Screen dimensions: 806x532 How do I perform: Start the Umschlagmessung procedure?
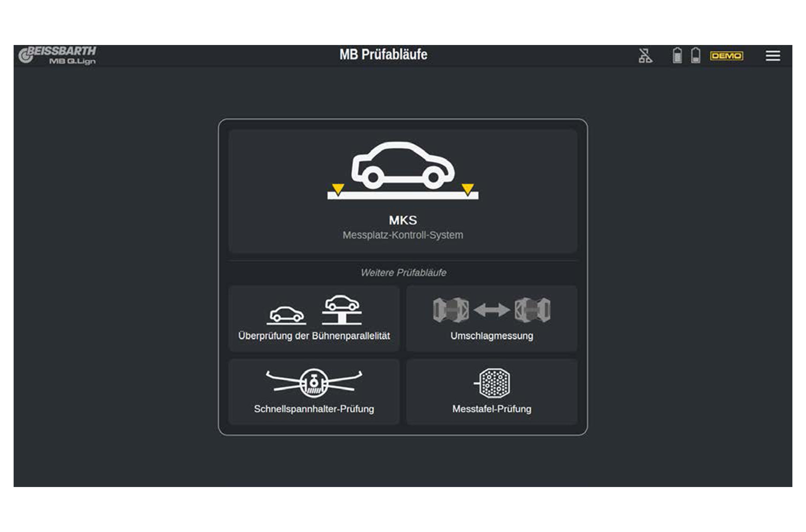click(492, 336)
